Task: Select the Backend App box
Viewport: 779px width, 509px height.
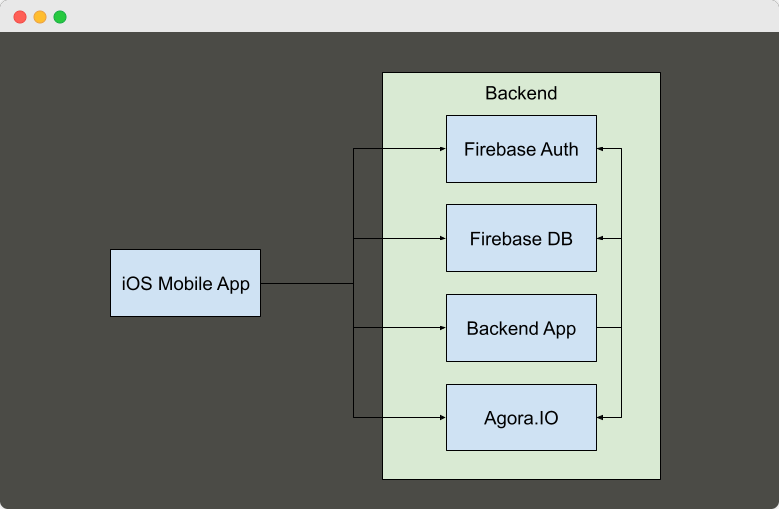Action: point(521,328)
